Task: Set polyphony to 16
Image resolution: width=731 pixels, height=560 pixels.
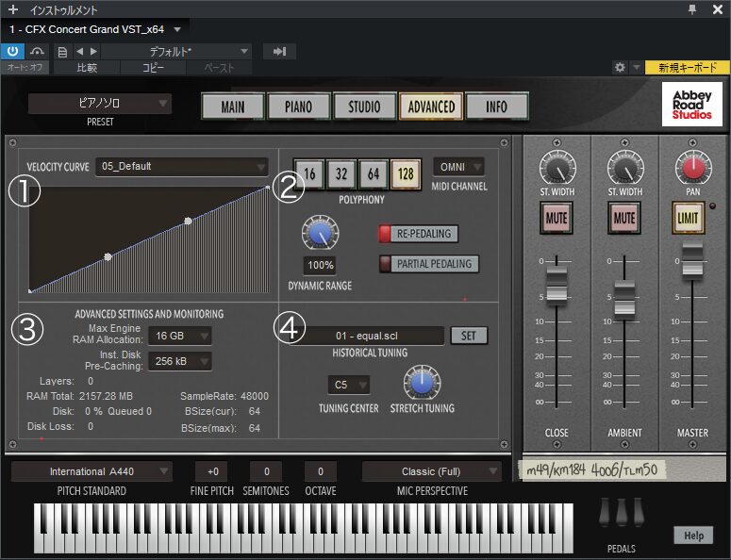Action: tap(309, 174)
